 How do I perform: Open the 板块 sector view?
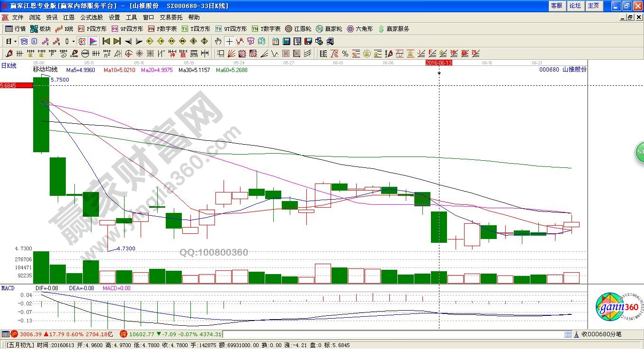click(x=40, y=29)
